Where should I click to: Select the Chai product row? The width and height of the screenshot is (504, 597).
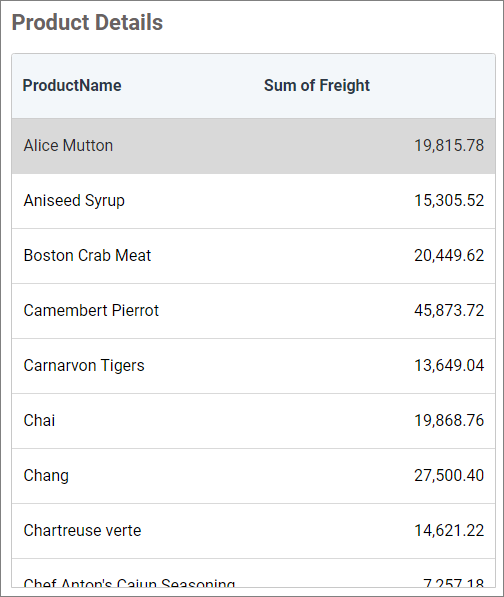[254, 421]
